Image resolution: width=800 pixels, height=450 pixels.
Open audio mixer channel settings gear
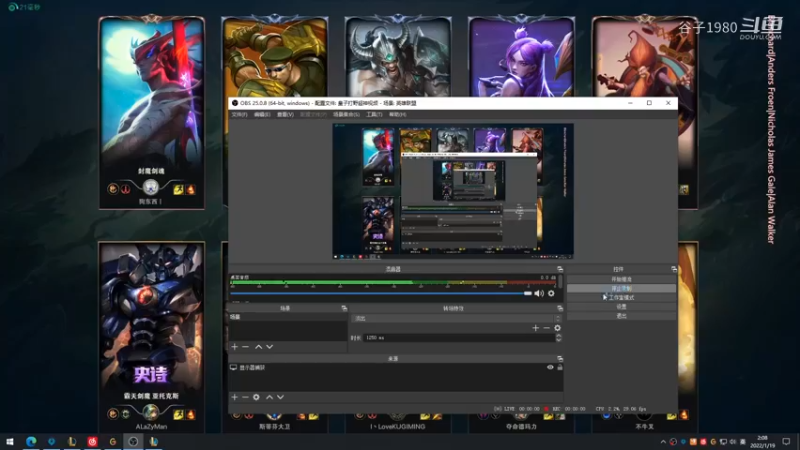coord(551,293)
